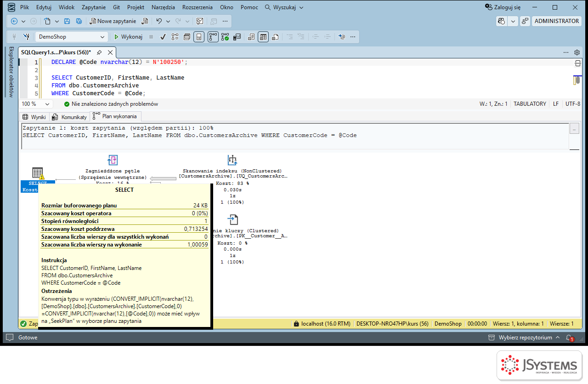Click the Index Scan operator icon
Image resolution: width=588 pixels, height=384 pixels.
coord(232,160)
